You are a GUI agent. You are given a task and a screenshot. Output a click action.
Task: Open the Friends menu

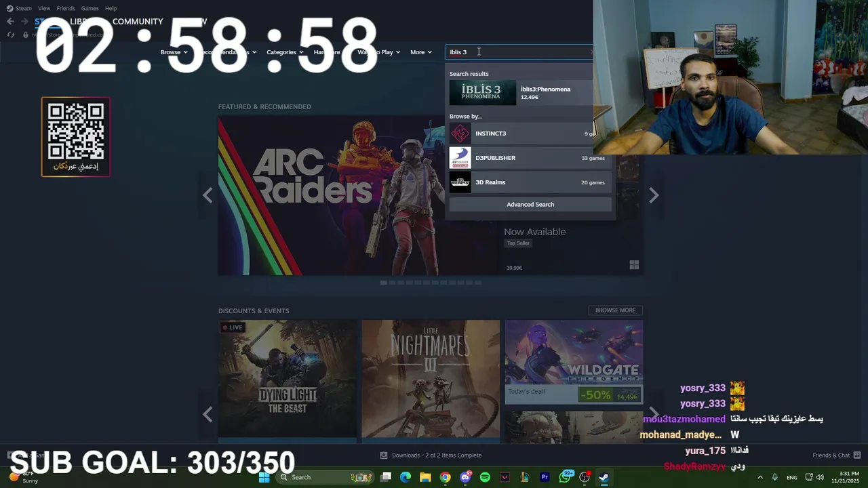click(66, 8)
